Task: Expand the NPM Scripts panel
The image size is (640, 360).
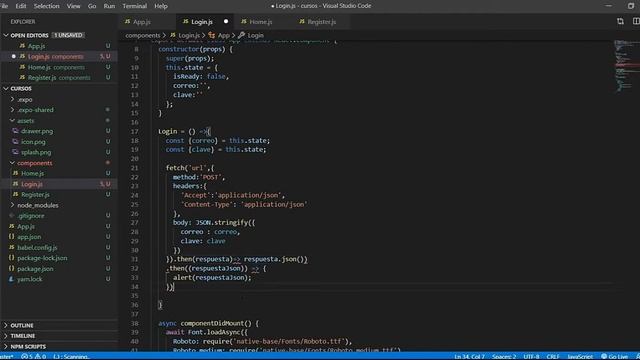Action: (x=28, y=347)
